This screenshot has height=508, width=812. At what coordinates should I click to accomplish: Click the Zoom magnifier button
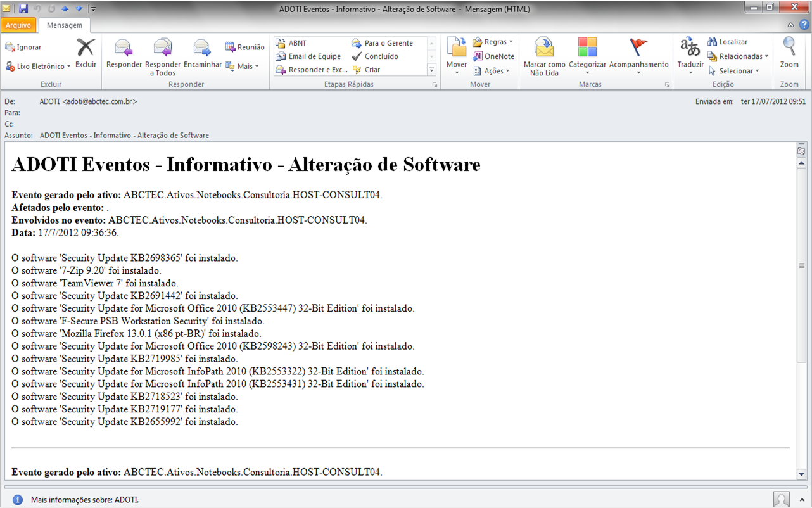(789, 53)
